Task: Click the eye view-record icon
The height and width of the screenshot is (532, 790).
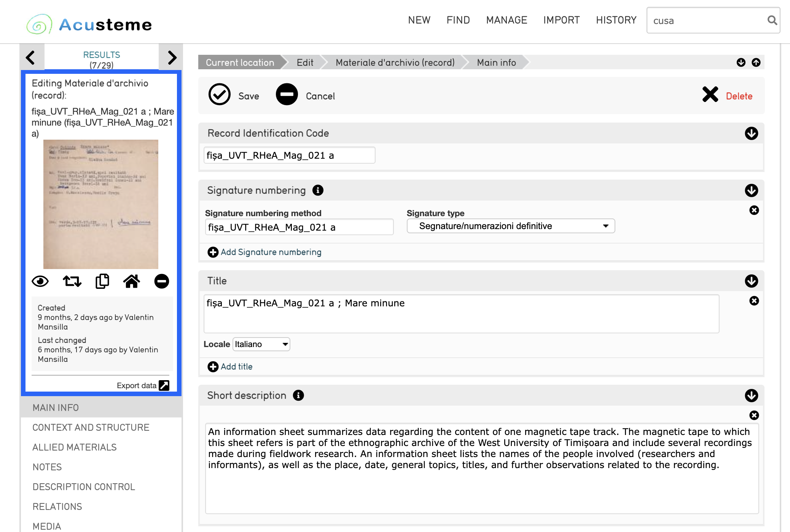Action: pyautogui.click(x=40, y=281)
